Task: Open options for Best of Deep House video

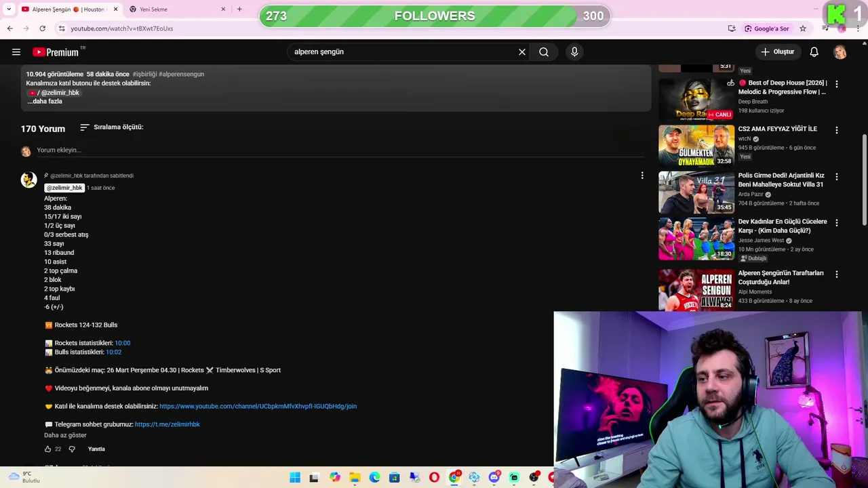Action: coord(837,84)
